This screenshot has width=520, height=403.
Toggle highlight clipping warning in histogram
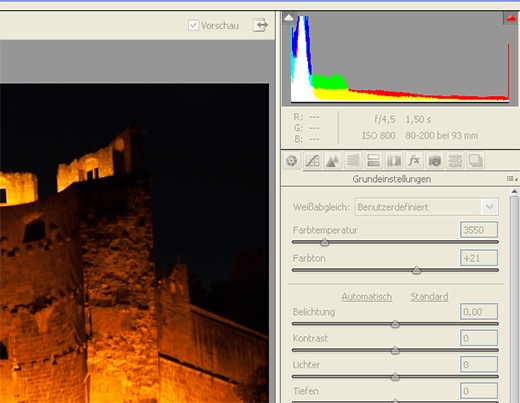click(x=511, y=18)
